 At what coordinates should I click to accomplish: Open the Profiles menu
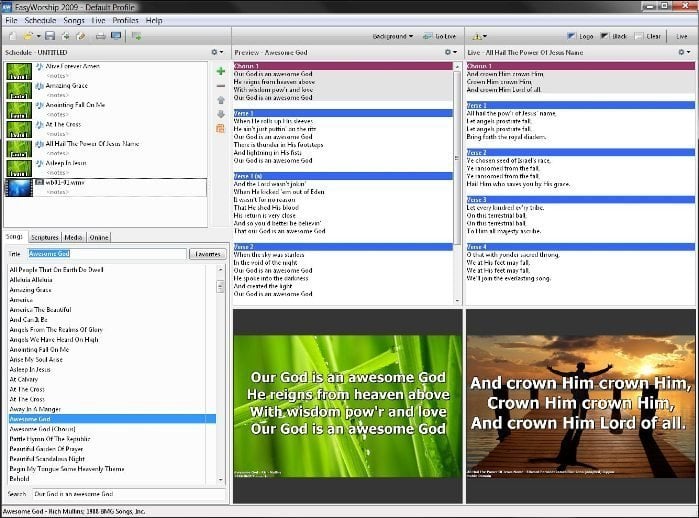tap(125, 21)
